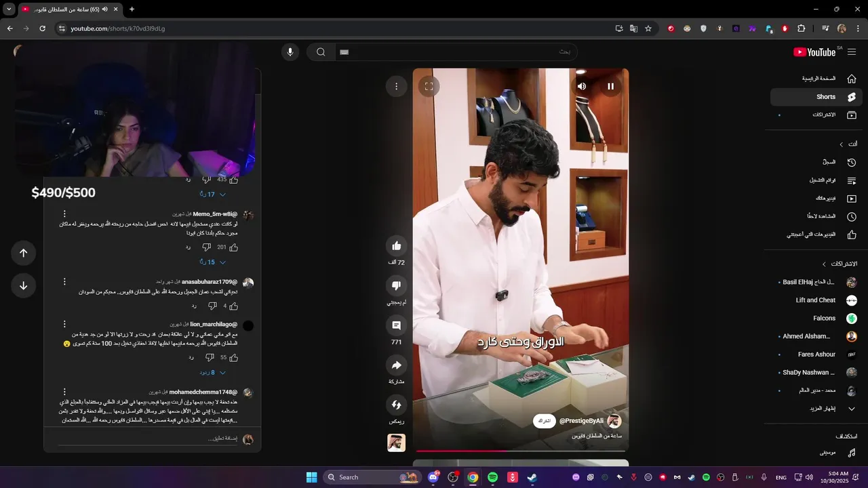Subscribe to the @PrestigeByAli channel
The height and width of the screenshot is (488, 868).
tap(545, 421)
